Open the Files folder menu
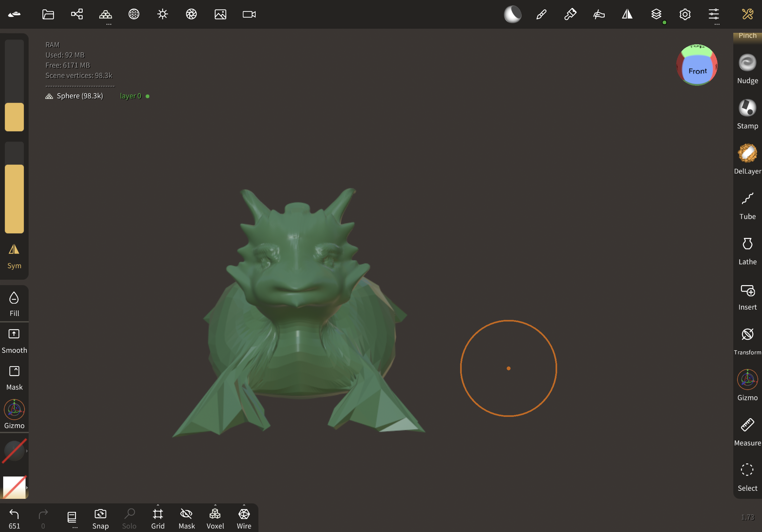The image size is (762, 532). (48, 14)
